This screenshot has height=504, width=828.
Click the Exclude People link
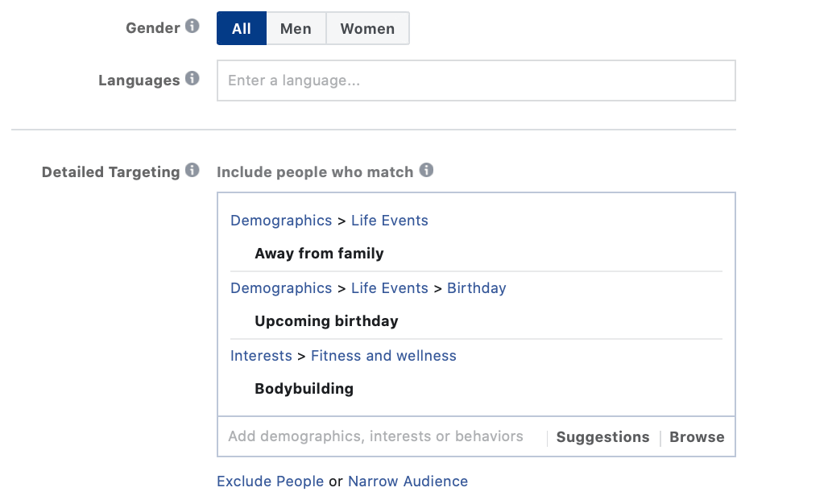[x=270, y=481]
